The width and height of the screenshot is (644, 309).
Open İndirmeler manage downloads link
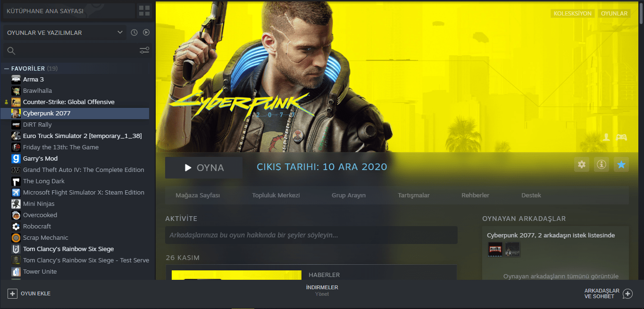point(322,291)
